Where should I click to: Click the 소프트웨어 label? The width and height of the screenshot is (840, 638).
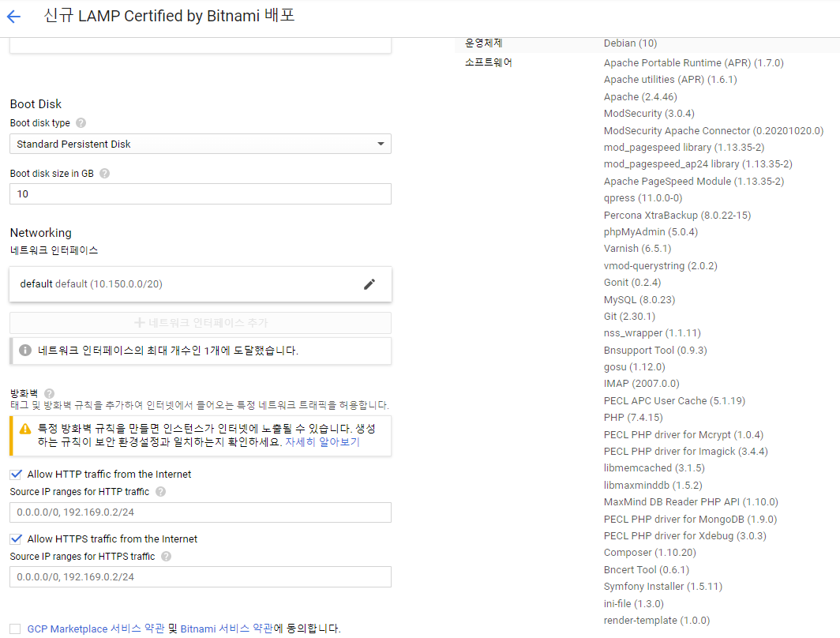point(489,62)
